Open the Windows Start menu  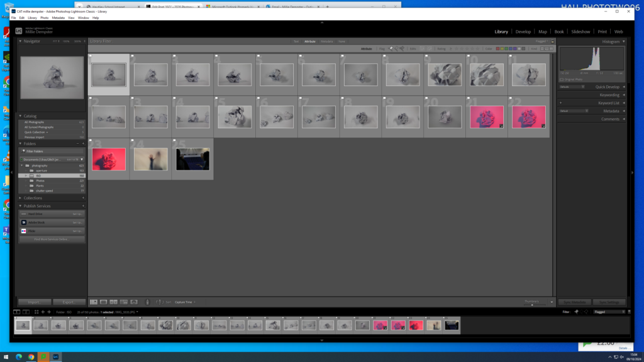tap(6, 357)
